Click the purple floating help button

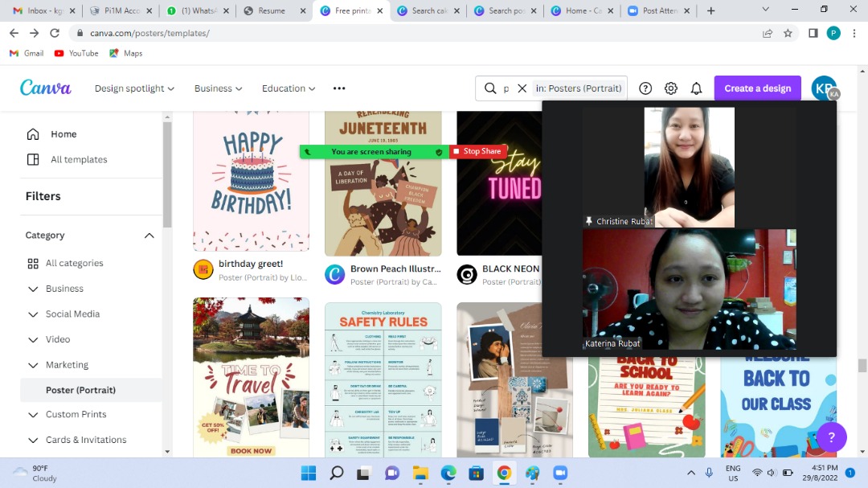click(831, 437)
